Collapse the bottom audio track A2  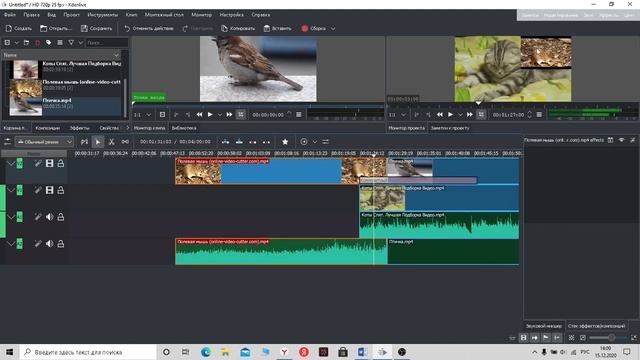pos(11,244)
